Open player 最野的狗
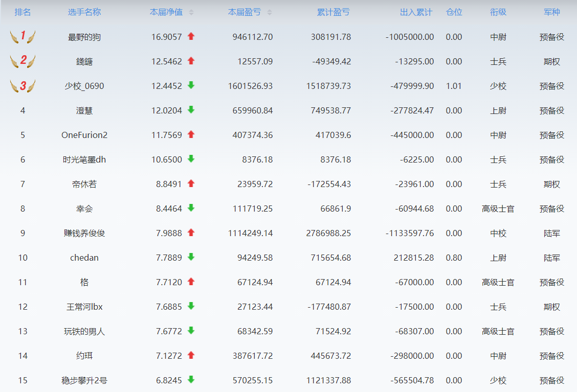 point(84,37)
